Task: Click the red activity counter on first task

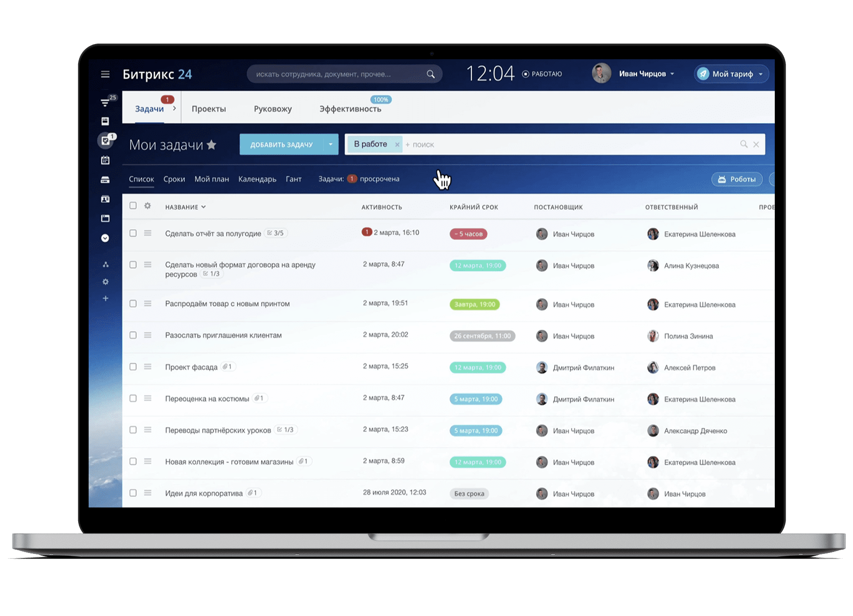Action: coord(366,232)
